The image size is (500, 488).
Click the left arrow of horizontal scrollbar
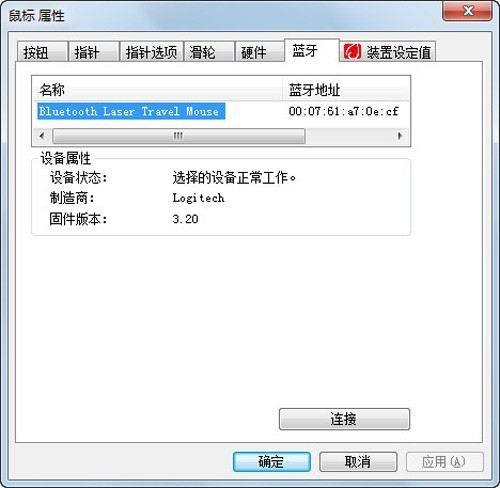(x=42, y=136)
